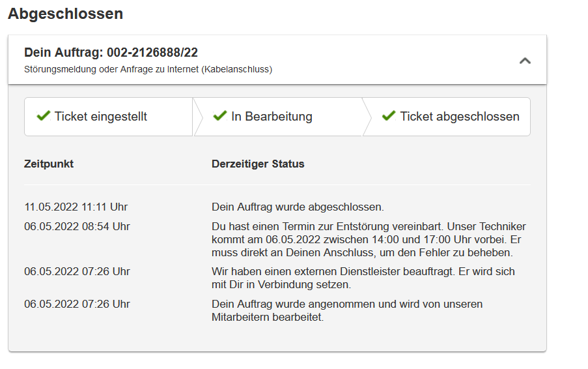This screenshot has width=588, height=369.
Task: Click checkmark icon beside Ticket abgeschlossen
Action: (389, 116)
